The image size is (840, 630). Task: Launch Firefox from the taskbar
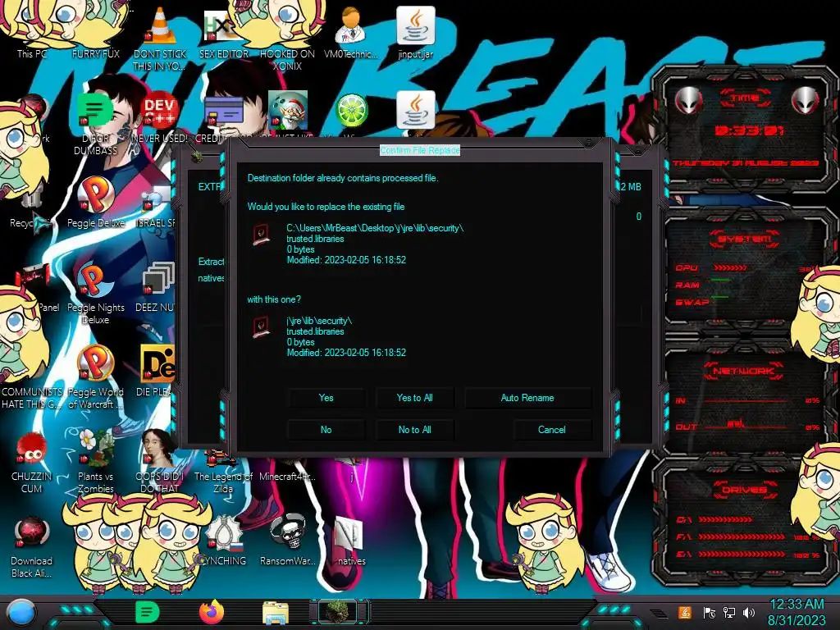coord(212,612)
